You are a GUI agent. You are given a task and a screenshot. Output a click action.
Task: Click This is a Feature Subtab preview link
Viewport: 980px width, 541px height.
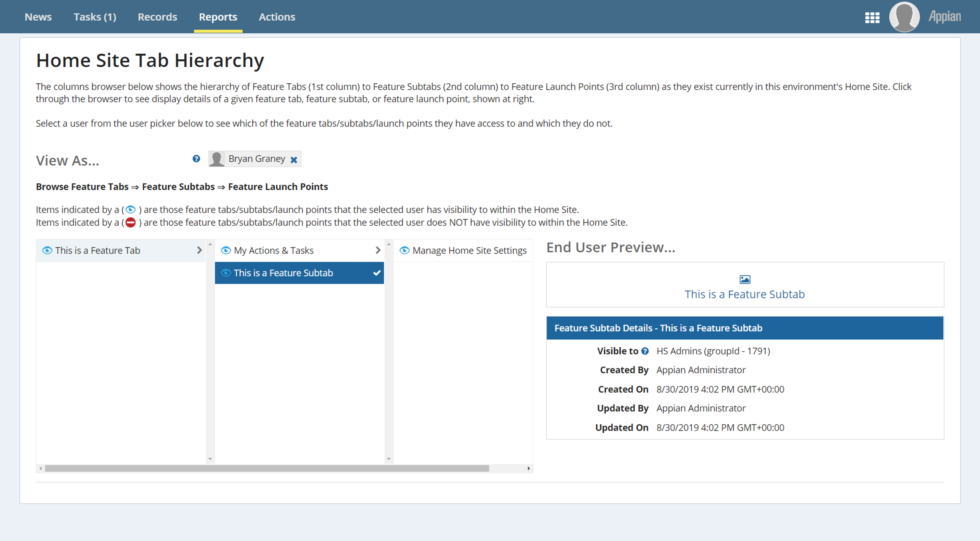[744, 294]
